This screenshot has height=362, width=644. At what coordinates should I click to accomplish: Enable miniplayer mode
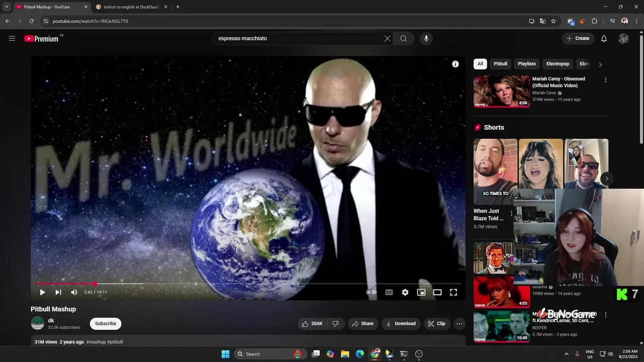click(421, 292)
